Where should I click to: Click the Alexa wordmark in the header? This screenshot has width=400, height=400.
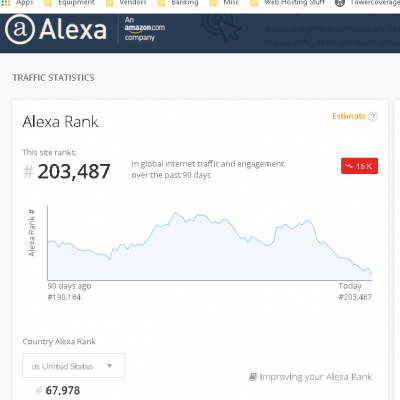(73, 29)
